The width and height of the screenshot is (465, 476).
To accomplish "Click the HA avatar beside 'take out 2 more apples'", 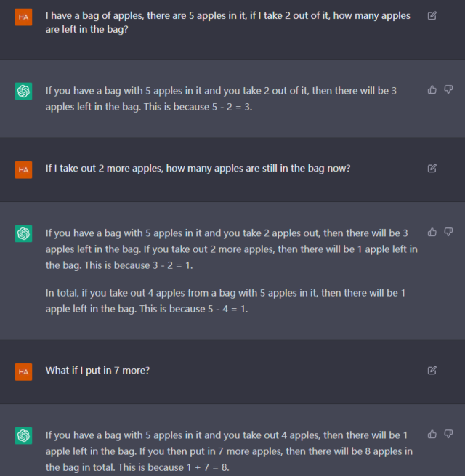I will pyautogui.click(x=23, y=169).
